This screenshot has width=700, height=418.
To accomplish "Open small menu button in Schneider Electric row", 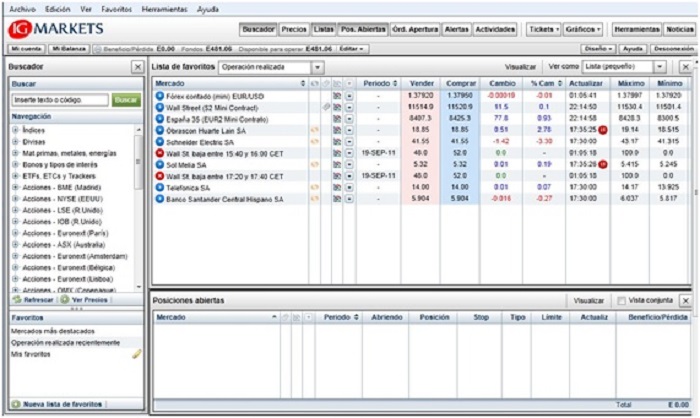I will pyautogui.click(x=349, y=142).
